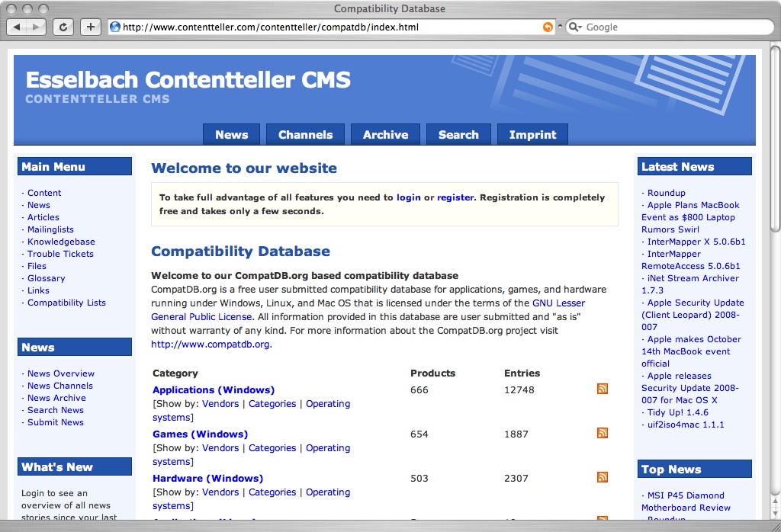Reload the page with the refresh button
Image resolution: width=781 pixels, height=532 pixels.
coord(63,27)
